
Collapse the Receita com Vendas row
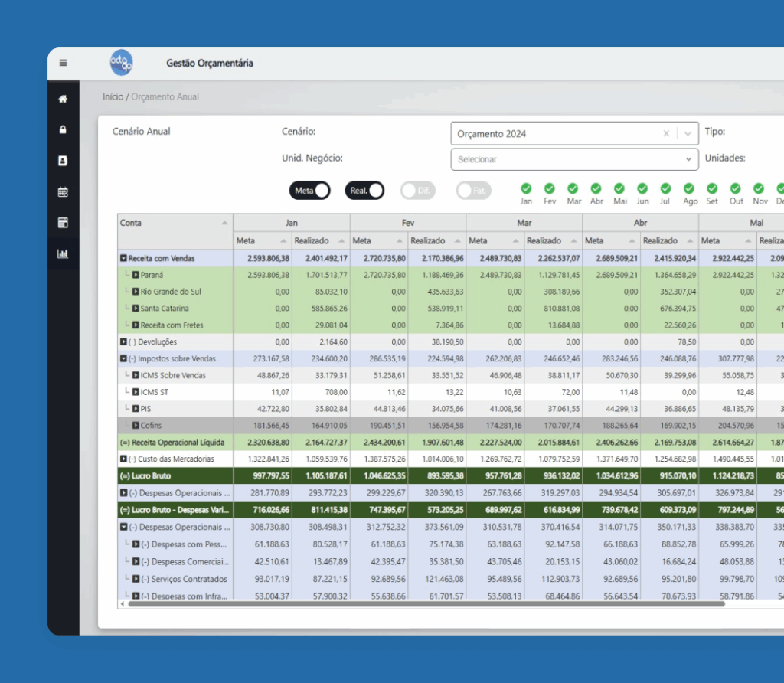pyautogui.click(x=123, y=258)
